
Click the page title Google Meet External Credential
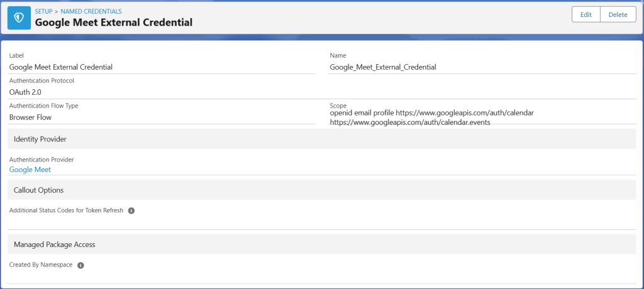[114, 23]
